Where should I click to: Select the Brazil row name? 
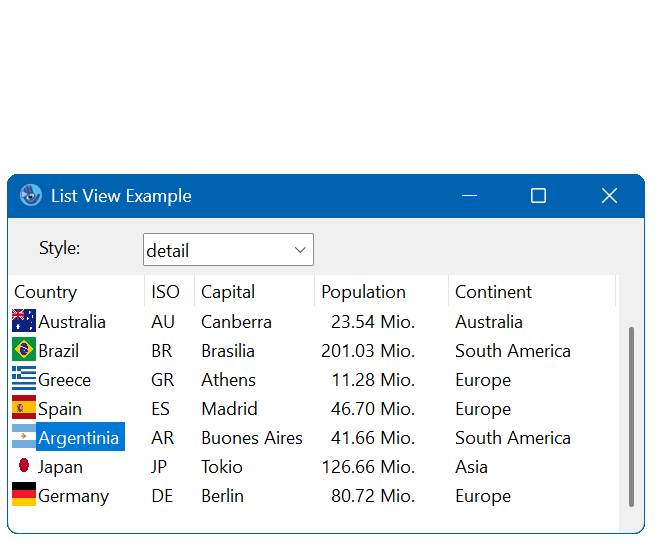coord(58,351)
